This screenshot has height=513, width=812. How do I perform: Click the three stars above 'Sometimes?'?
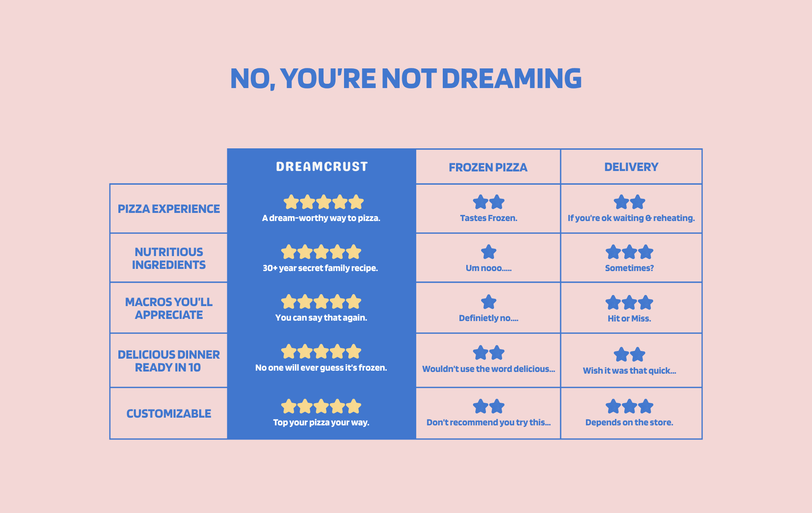tap(630, 252)
